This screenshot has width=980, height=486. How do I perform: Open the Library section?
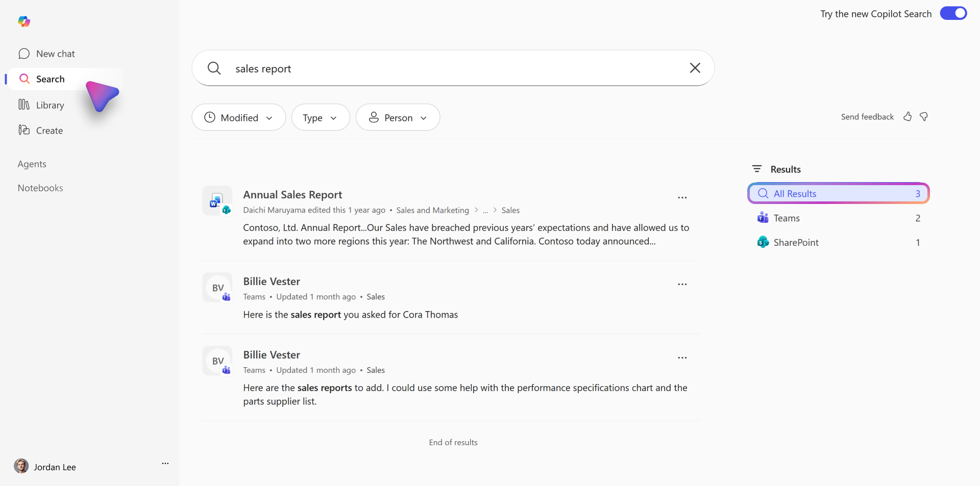click(50, 105)
